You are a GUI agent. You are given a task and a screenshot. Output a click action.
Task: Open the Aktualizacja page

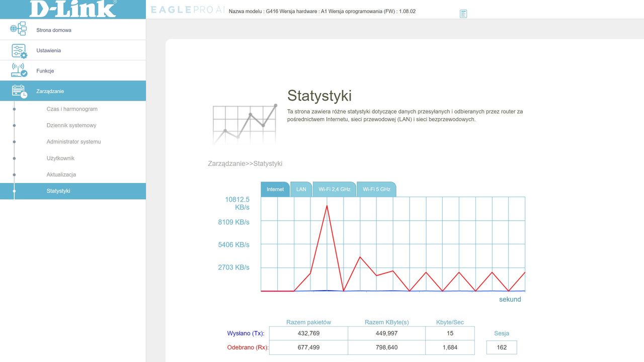pyautogui.click(x=61, y=174)
